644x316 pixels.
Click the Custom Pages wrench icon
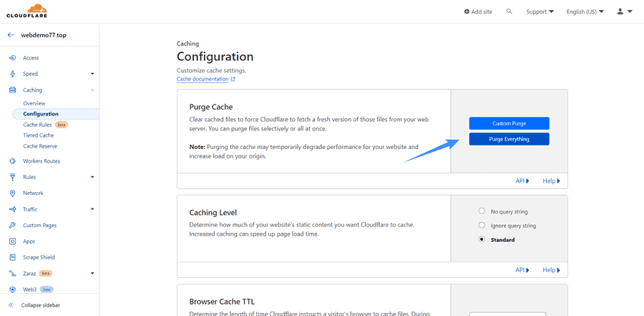12,226
